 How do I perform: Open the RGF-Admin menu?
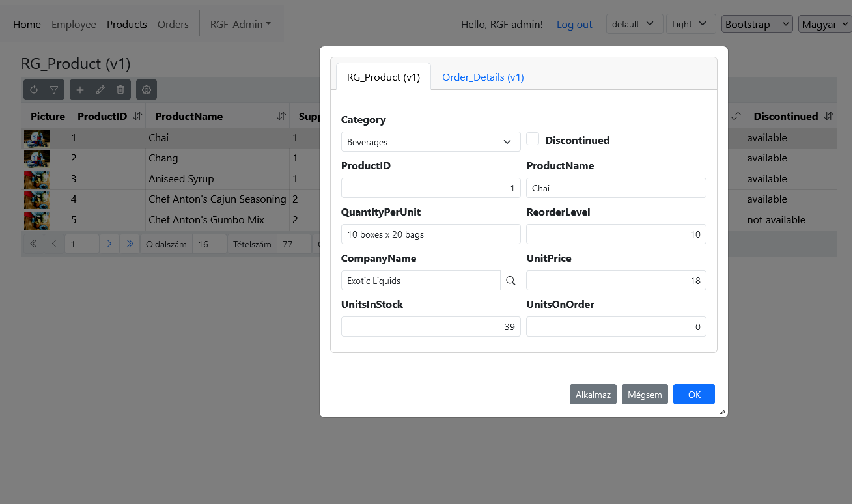(x=240, y=24)
